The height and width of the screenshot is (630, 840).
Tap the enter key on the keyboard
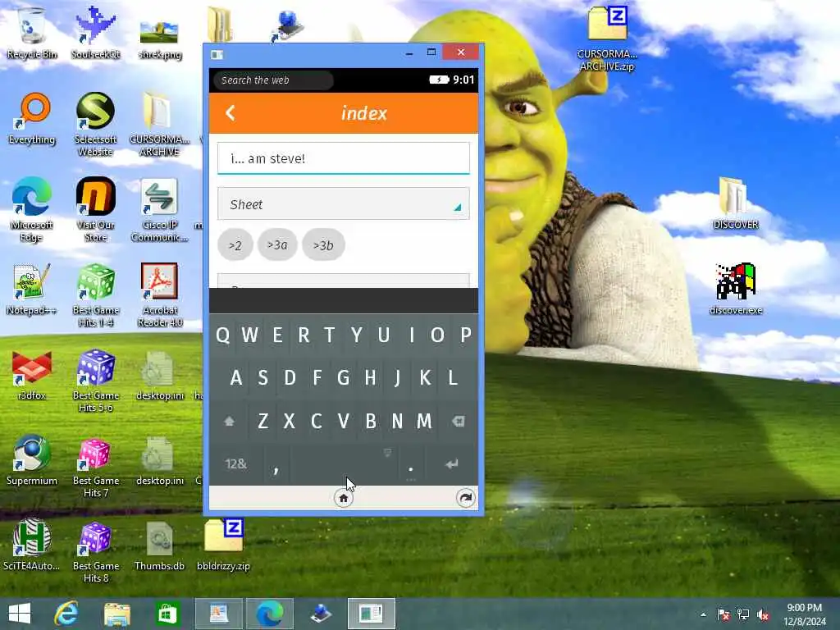point(452,464)
